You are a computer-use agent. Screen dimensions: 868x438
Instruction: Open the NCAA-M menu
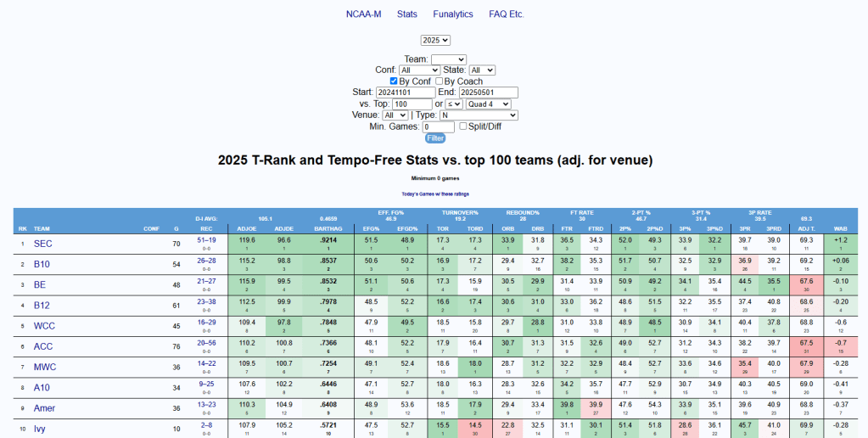pos(361,14)
